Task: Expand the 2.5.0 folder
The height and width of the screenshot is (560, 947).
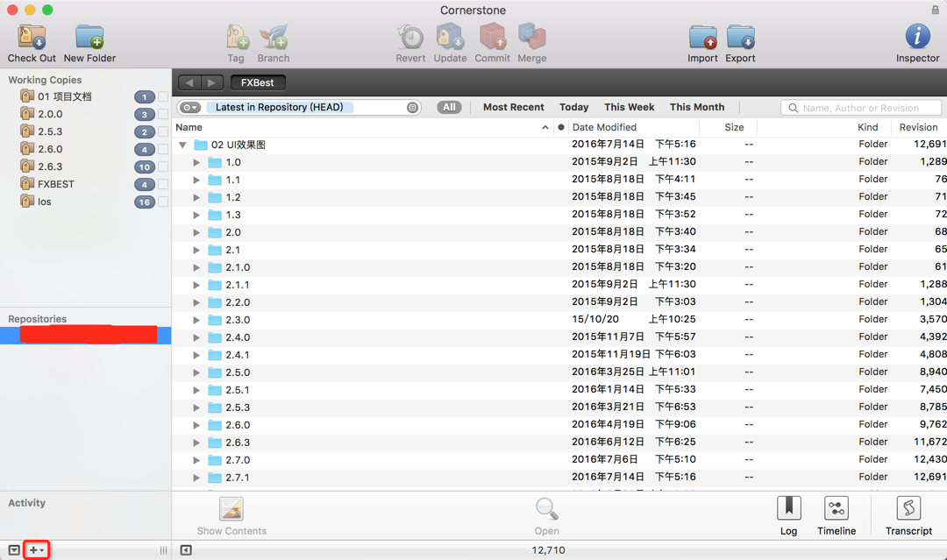Action: point(196,372)
